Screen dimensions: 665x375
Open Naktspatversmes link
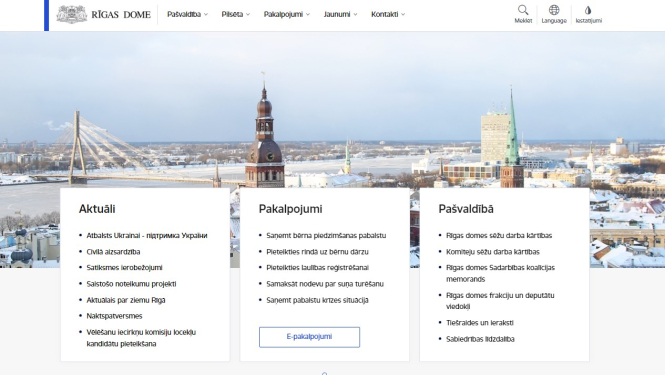114,316
